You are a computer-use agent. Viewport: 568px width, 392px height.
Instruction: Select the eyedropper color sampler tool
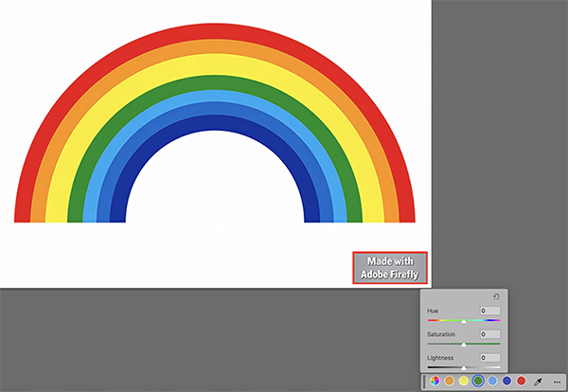click(x=539, y=382)
